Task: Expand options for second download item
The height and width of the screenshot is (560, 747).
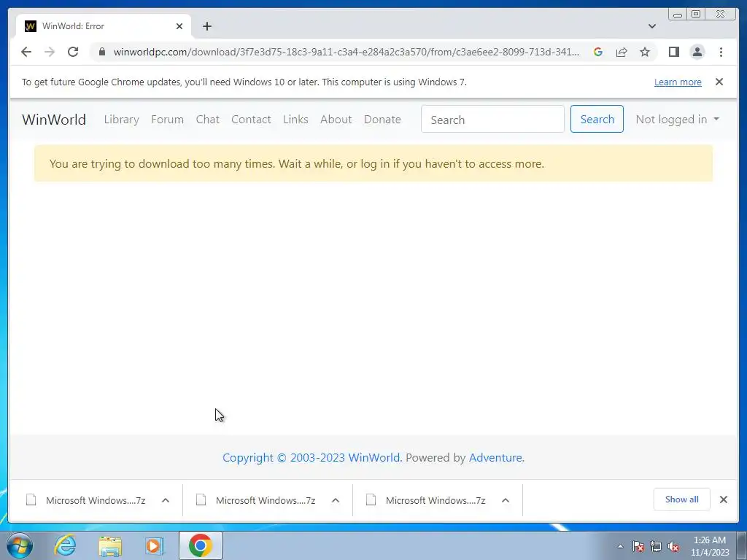Action: coord(336,500)
